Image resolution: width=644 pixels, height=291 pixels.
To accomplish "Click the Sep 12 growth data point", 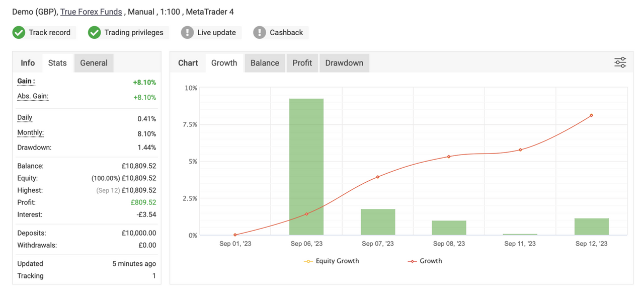I will click(591, 115).
